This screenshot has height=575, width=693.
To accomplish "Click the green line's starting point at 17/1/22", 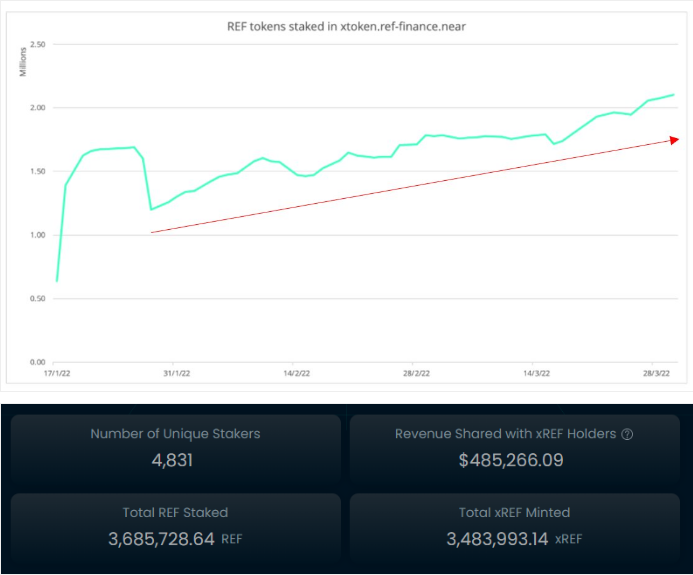I will pos(57,281).
